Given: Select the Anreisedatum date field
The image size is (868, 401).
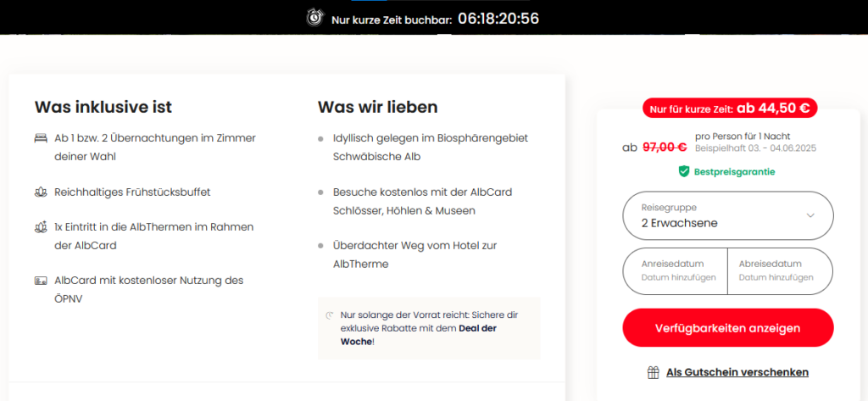Looking at the screenshot, I should (x=676, y=270).
